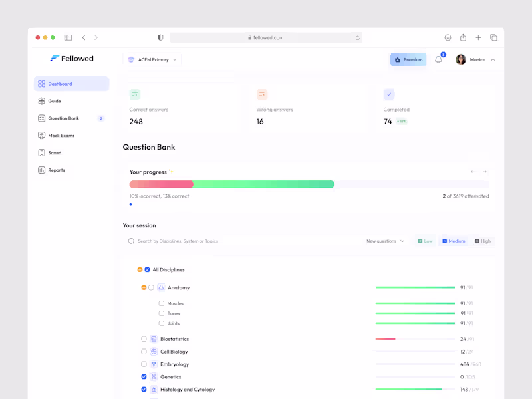Uncheck the All Disciplines checkbox

pyautogui.click(x=147, y=269)
